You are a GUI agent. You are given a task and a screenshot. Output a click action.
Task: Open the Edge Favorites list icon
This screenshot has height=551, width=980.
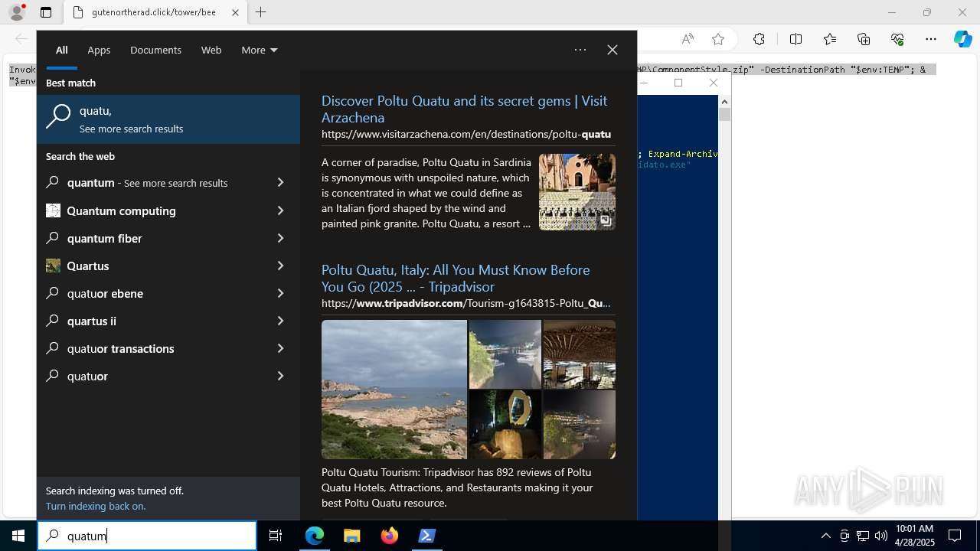pos(830,39)
